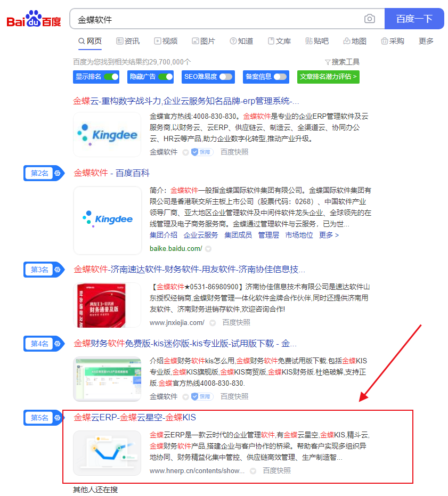The height and width of the screenshot is (496, 448).
Task: Open 金蝶软件 - 百度百科 result
Action: click(111, 173)
